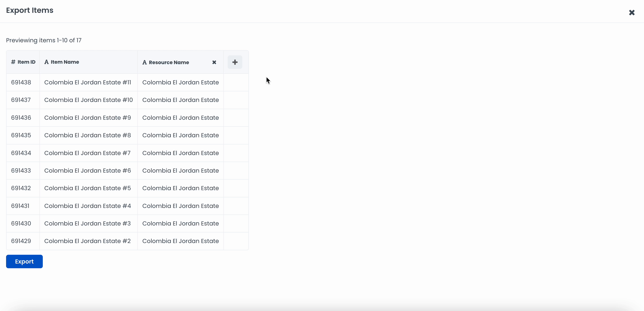Click the text-type icon beside Resource Name
The width and height of the screenshot is (644, 311).
144,63
